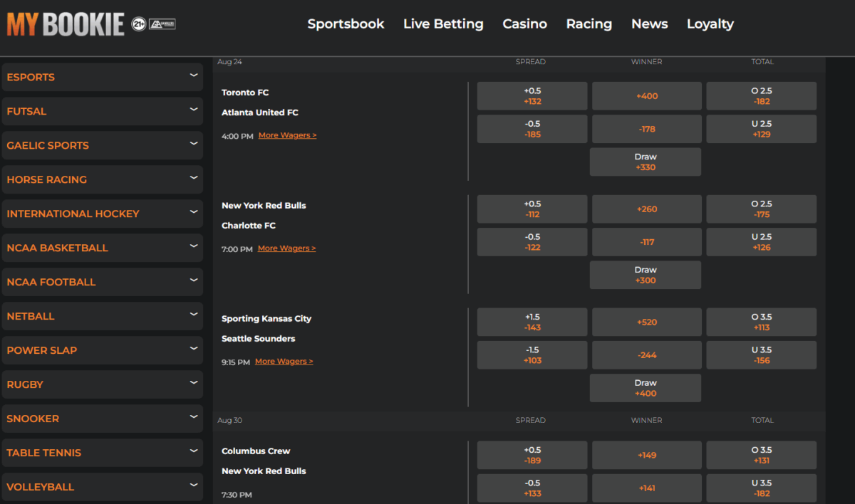This screenshot has height=504, width=855.
Task: Bet Under 3.5 at -182
Action: 762,488
